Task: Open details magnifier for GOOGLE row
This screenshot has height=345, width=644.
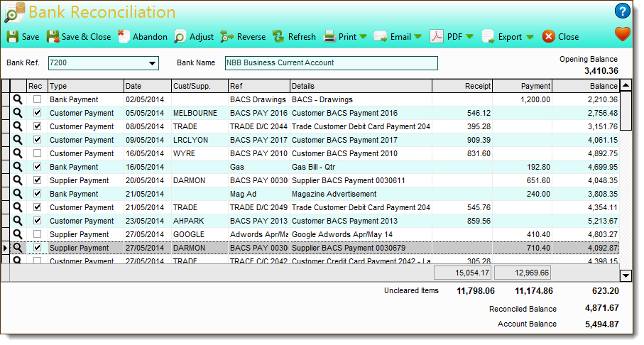Action: coord(18,234)
